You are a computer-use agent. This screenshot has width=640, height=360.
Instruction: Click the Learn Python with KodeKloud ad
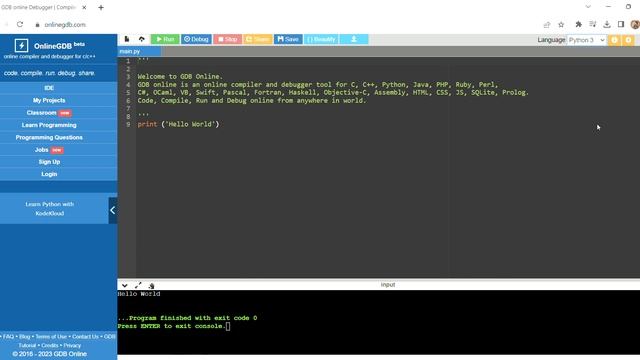click(x=49, y=209)
